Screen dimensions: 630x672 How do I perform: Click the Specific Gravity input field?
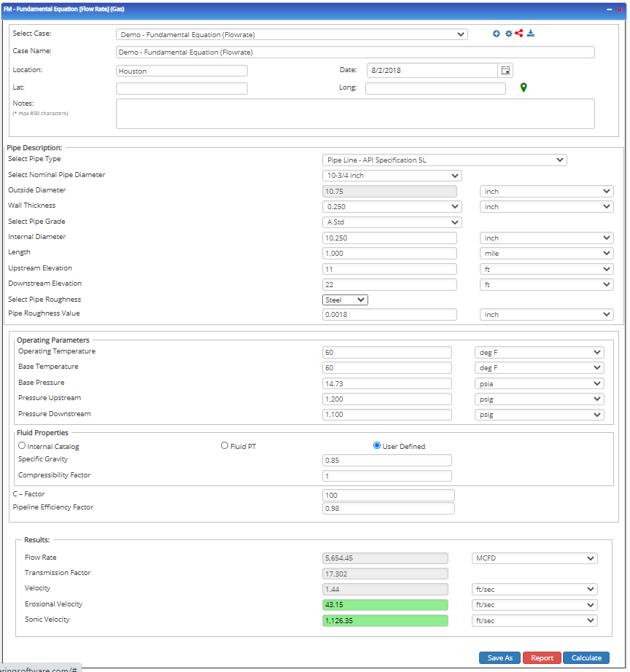click(386, 461)
